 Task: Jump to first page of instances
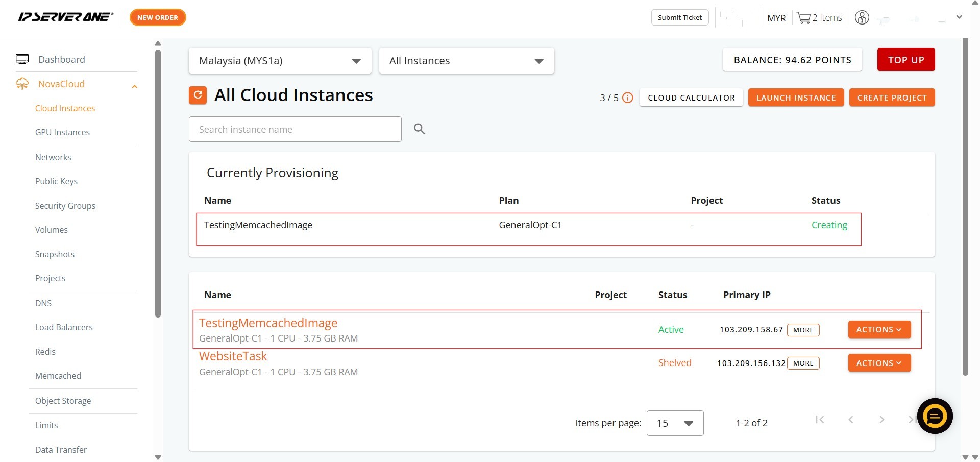[820, 420]
